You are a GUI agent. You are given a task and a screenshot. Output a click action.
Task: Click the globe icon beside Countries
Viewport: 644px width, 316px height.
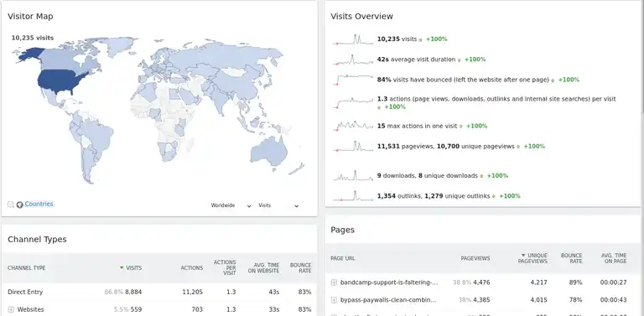point(20,205)
